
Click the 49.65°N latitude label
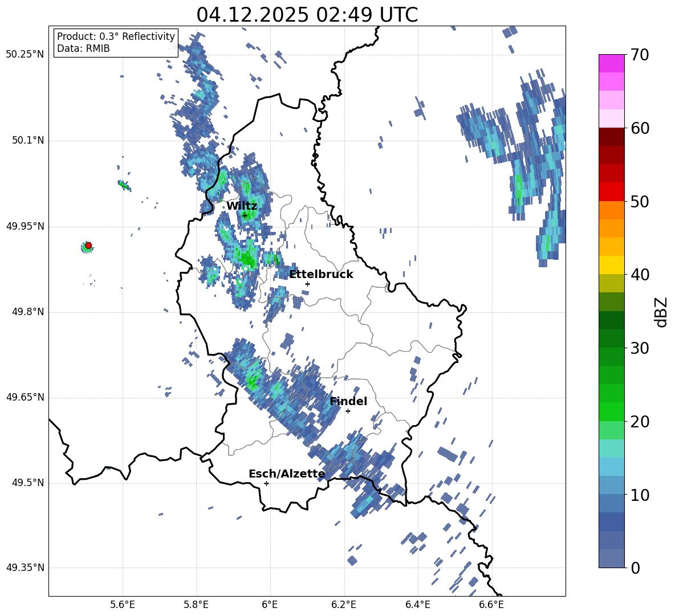coord(25,397)
